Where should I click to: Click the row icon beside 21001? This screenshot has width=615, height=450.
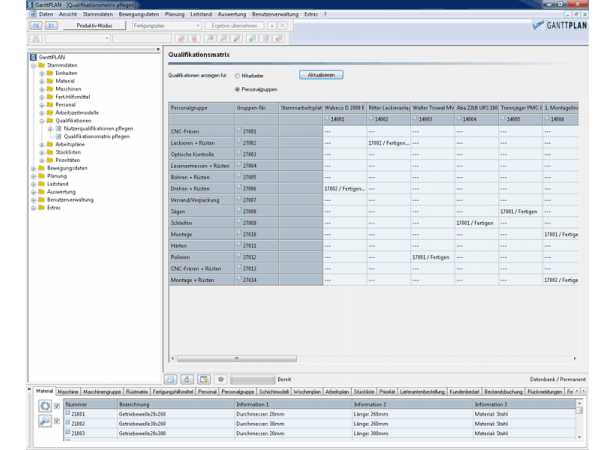[x=67, y=413]
